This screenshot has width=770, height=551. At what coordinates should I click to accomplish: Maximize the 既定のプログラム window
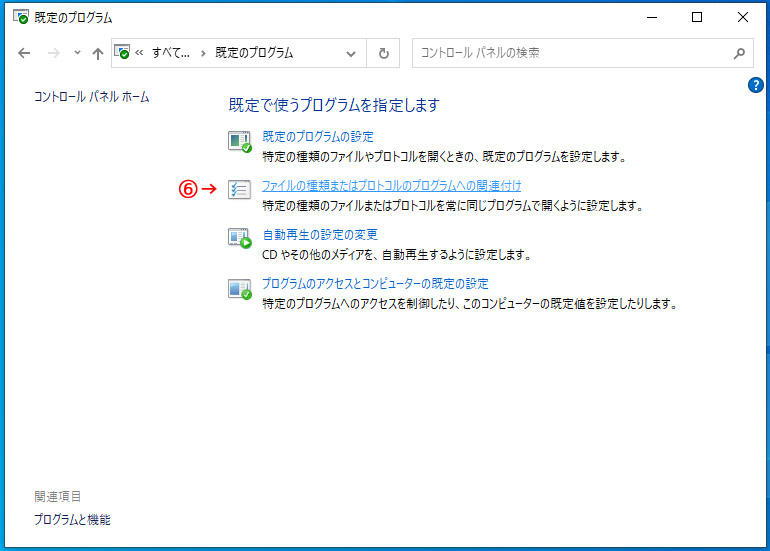click(x=697, y=17)
